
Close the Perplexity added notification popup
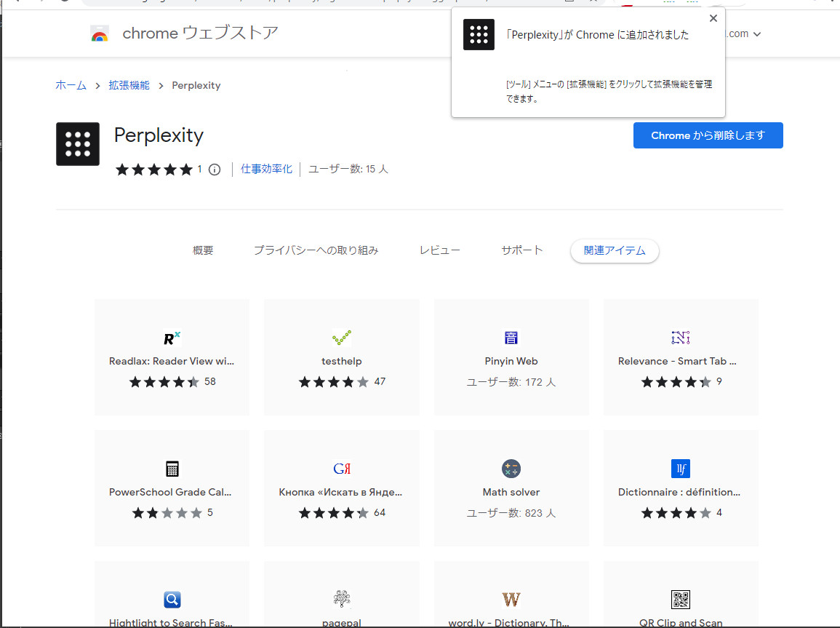click(713, 18)
